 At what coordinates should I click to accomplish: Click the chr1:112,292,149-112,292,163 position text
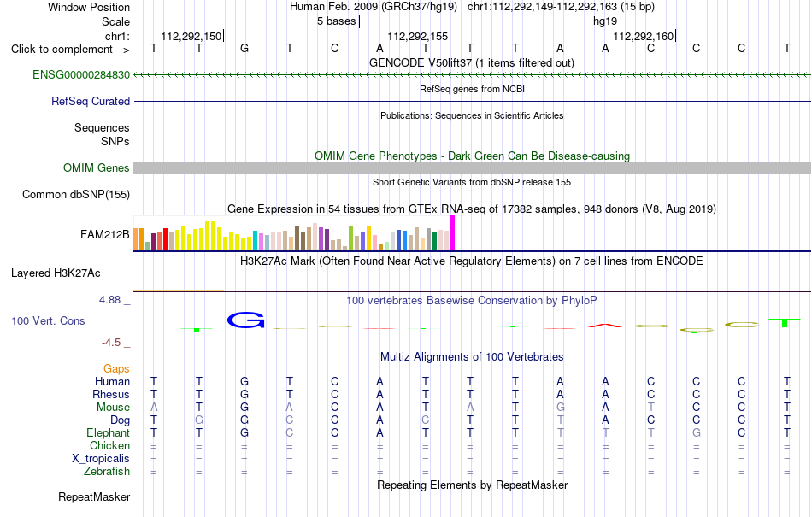pyautogui.click(x=561, y=7)
